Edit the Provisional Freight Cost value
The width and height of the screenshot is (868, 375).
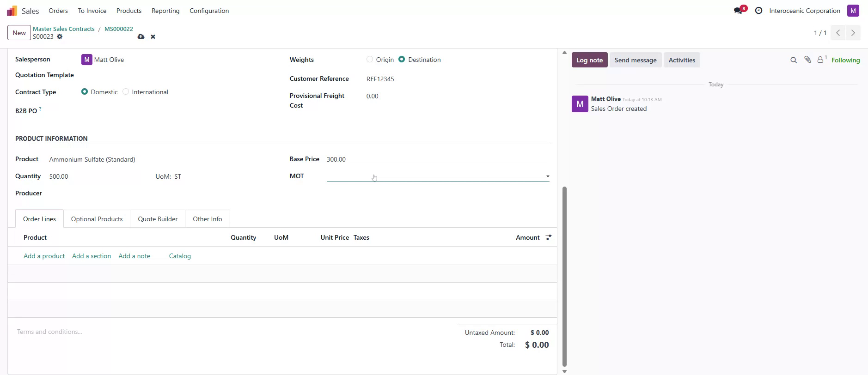click(x=458, y=96)
